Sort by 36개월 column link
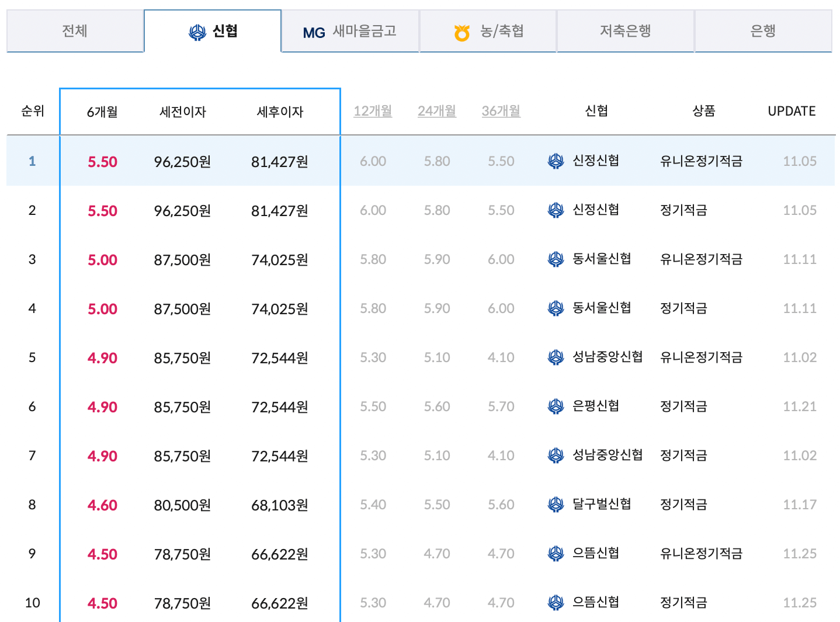 click(x=501, y=111)
